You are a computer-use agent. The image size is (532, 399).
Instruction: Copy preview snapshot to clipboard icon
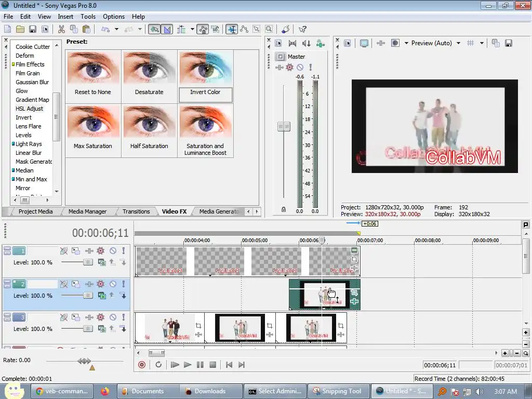496,43
